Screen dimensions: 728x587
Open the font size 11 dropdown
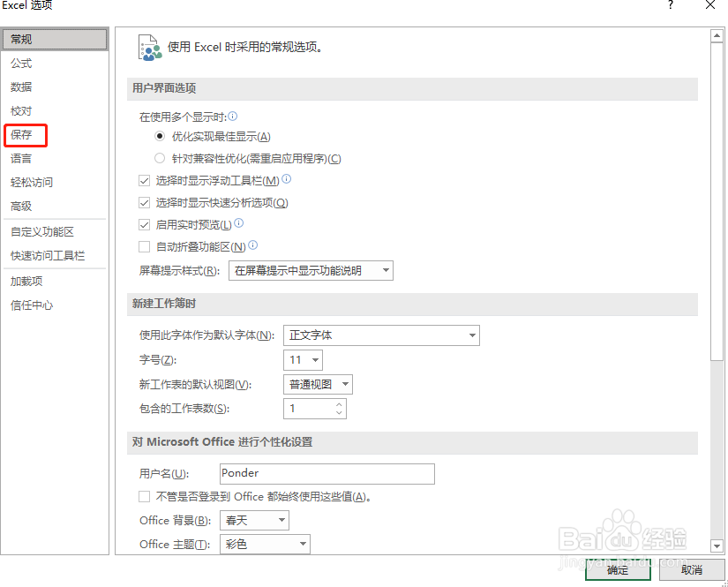[303, 360]
